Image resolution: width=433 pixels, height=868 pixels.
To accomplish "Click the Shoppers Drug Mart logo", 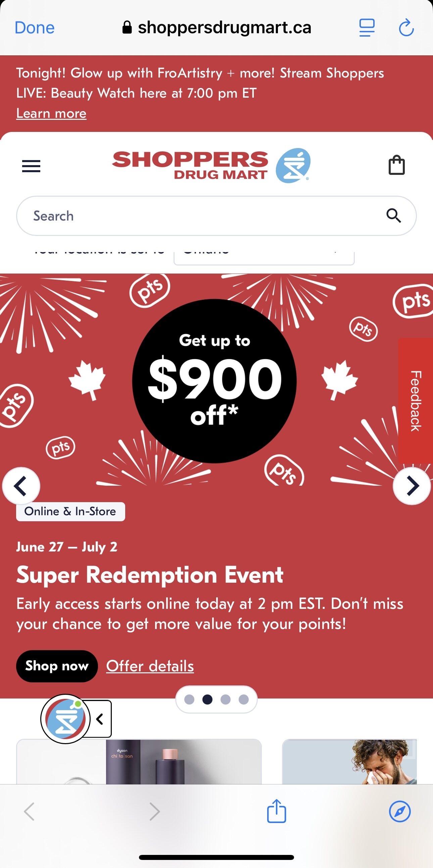I will coord(211,165).
